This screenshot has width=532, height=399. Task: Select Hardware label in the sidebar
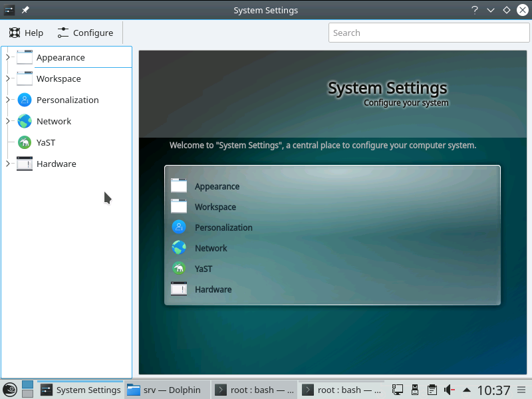[x=57, y=164]
